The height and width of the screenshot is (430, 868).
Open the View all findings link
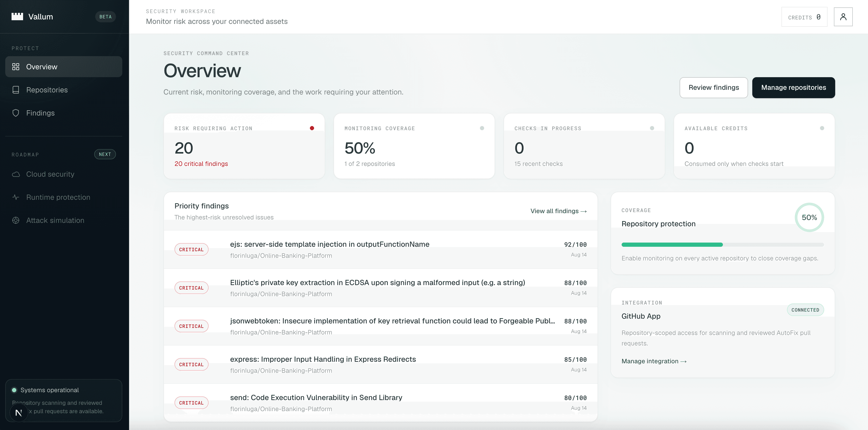click(x=558, y=211)
